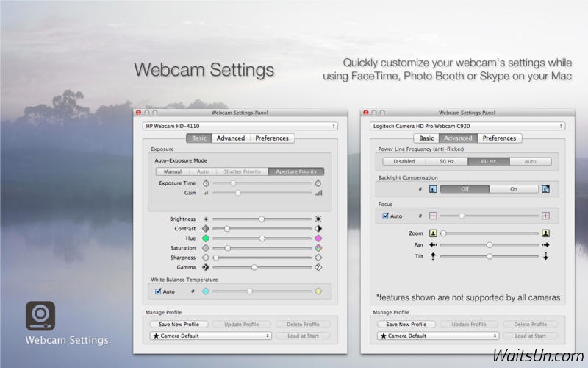Open the Logitech Camera HD Pro Webcam dropdown
The height and width of the screenshot is (368, 588).
[x=467, y=126]
